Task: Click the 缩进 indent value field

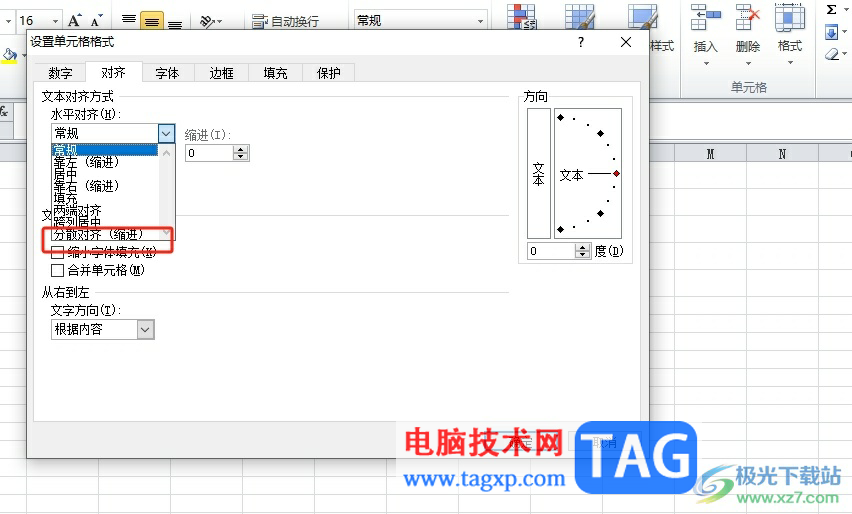Action: pyautogui.click(x=209, y=153)
